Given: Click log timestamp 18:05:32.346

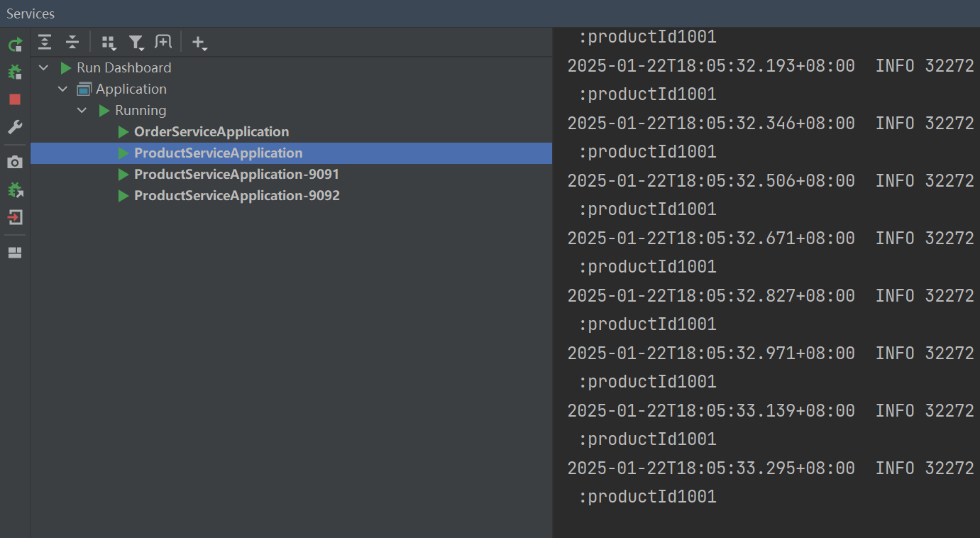Looking at the screenshot, I should pos(711,123).
